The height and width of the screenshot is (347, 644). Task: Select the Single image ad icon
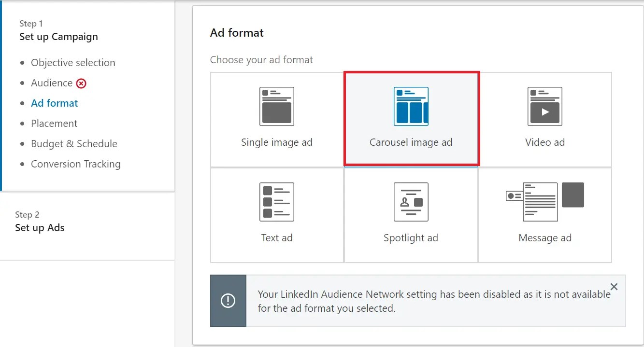point(277,106)
